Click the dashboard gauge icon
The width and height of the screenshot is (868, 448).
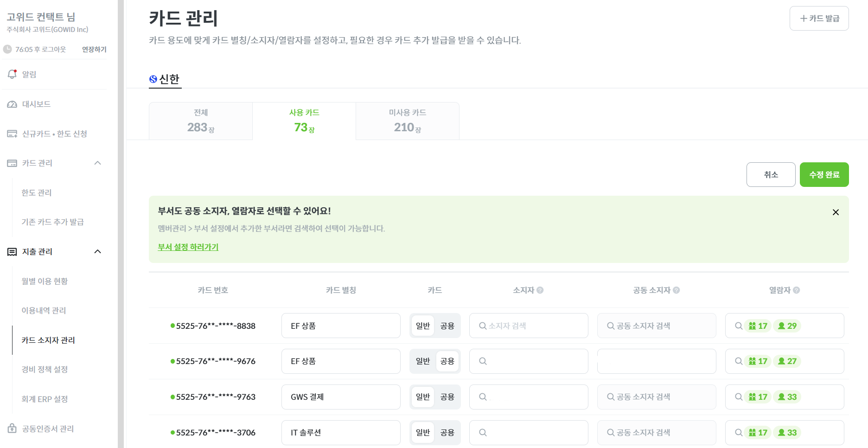click(12, 104)
